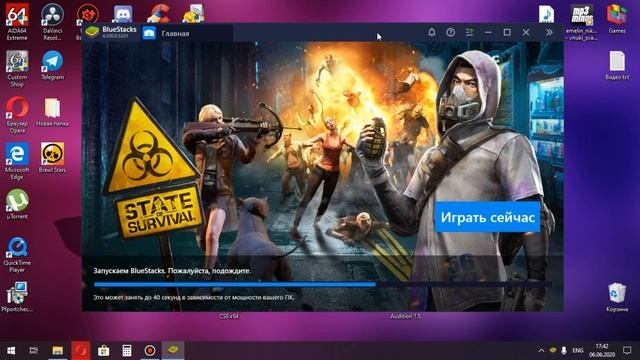Open AIDA64 Extreme desktop shortcut

17,22
